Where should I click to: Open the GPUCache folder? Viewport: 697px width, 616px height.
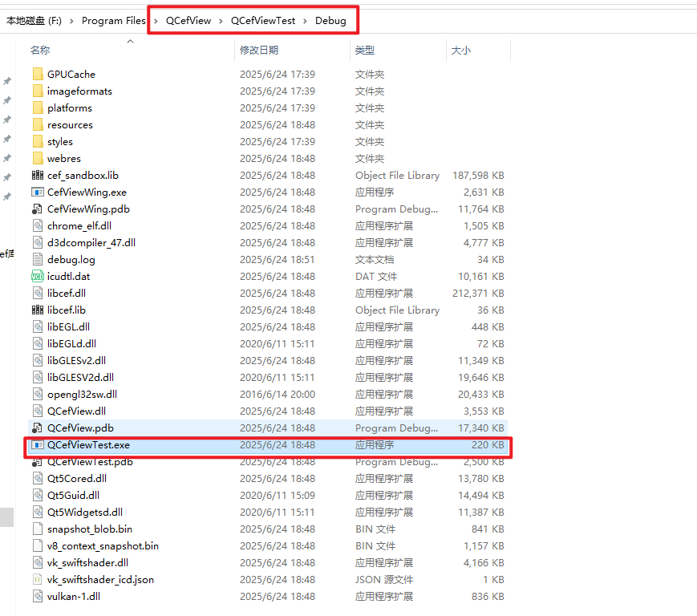[x=72, y=74]
